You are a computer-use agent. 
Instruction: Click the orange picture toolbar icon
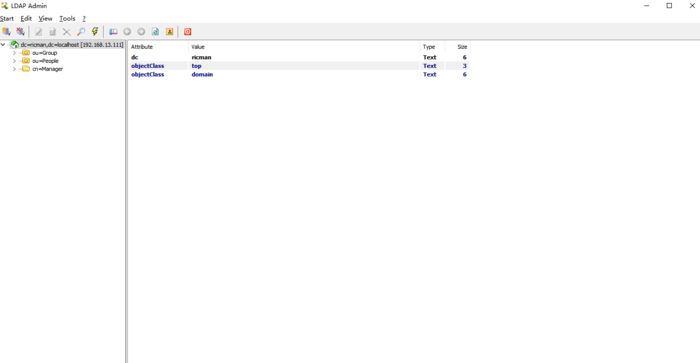pos(170,32)
